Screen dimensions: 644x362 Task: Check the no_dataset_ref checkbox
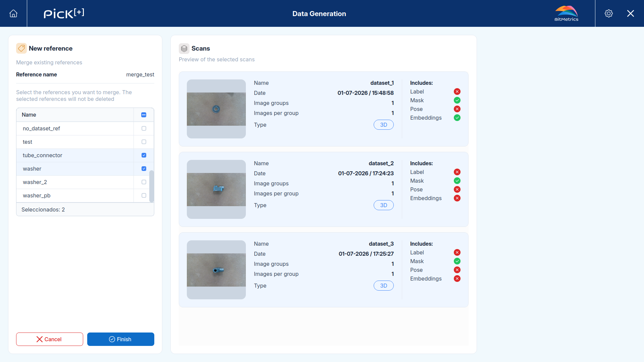click(144, 128)
